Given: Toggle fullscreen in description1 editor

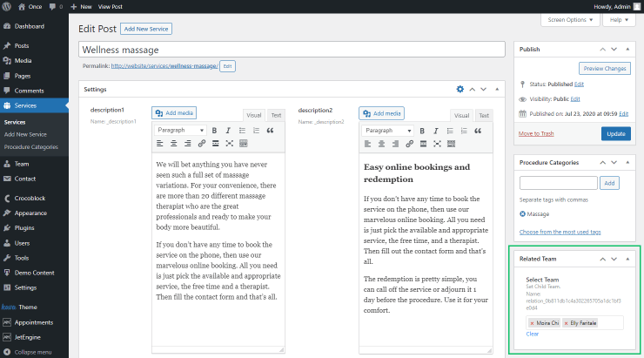Looking at the screenshot, I should [229, 144].
